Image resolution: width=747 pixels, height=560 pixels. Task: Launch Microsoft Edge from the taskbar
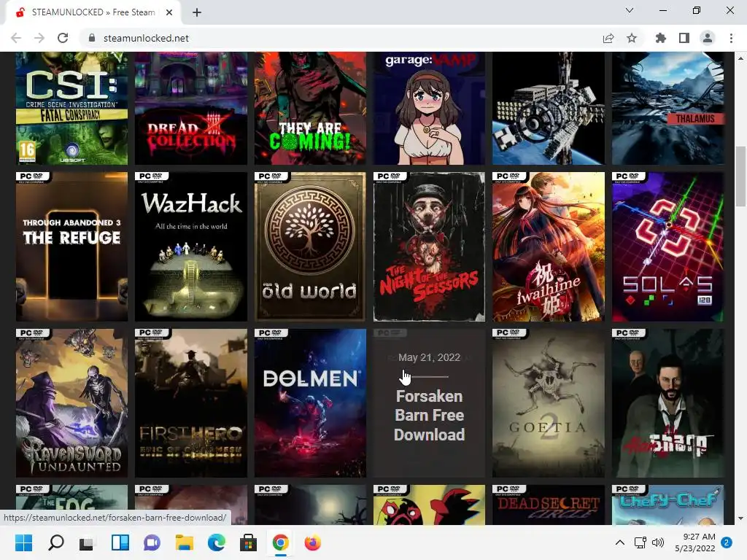[x=217, y=542]
